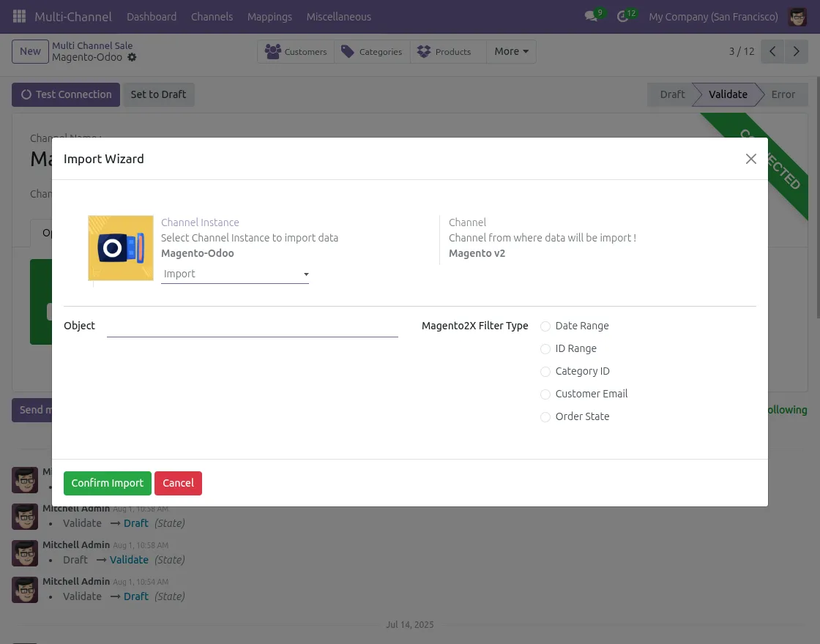This screenshot has height=644, width=820.
Task: Open the Dashboard menu
Action: (152, 17)
